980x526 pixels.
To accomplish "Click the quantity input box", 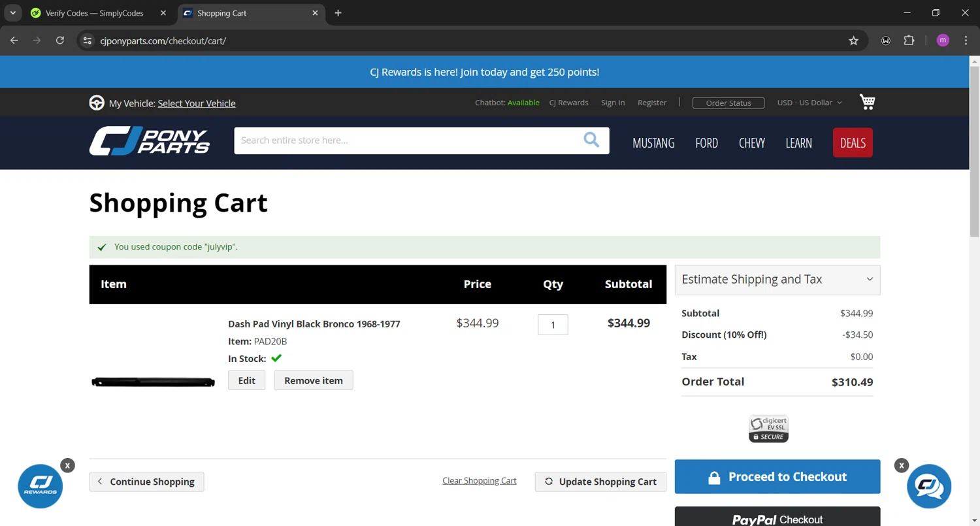I will 553,325.
